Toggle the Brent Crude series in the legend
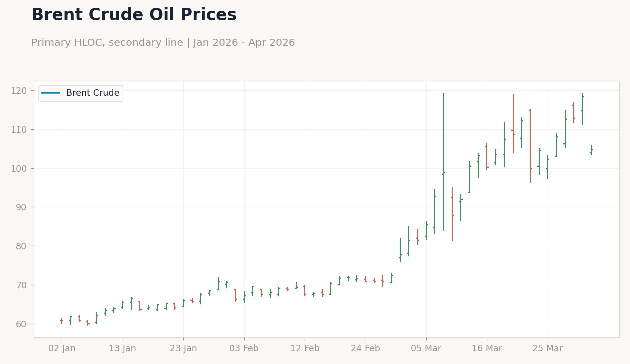This screenshot has width=630, height=364. point(80,93)
